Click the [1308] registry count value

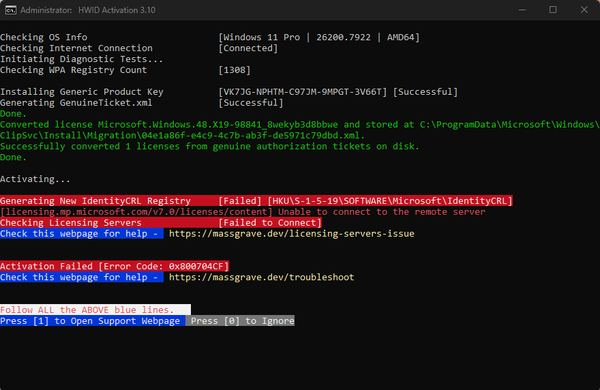(235, 70)
